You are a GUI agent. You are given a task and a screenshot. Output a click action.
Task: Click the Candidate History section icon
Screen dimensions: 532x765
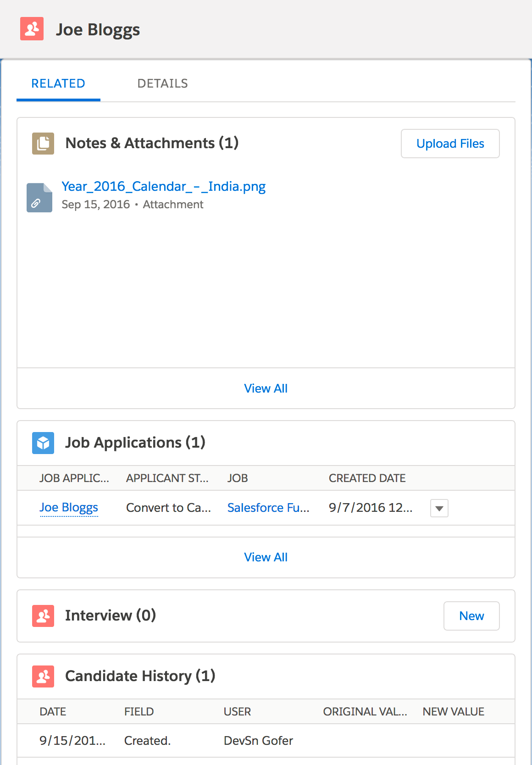(43, 676)
